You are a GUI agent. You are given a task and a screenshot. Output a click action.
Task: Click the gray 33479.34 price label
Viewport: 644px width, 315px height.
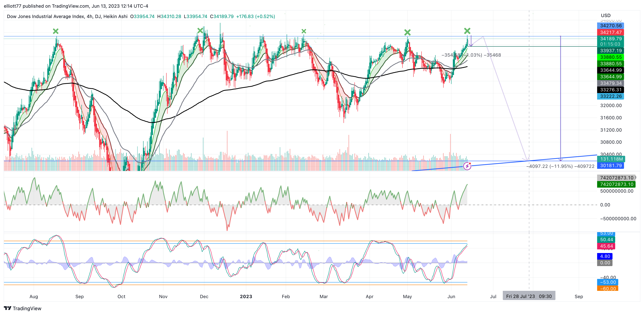pos(611,83)
